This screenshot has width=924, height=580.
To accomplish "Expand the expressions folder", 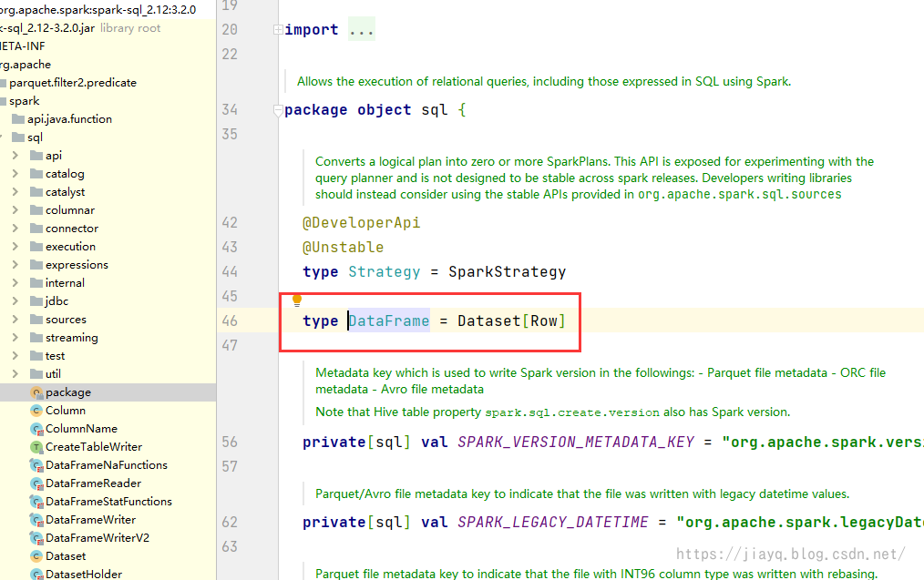I will click(15, 265).
